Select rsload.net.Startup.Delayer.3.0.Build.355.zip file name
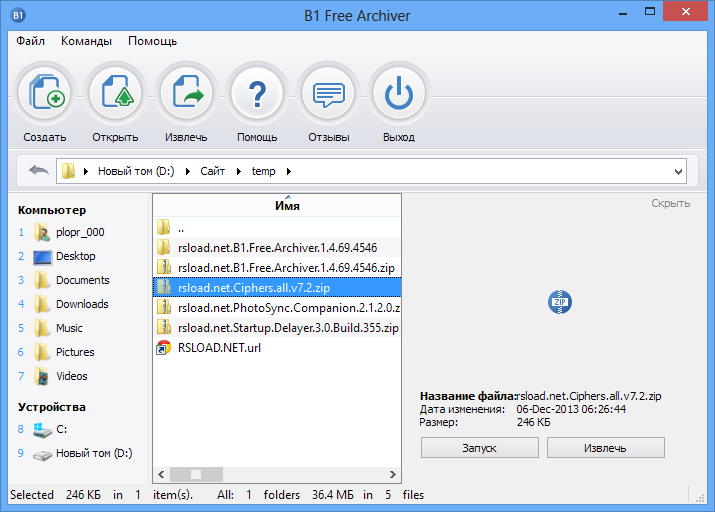 (288, 328)
